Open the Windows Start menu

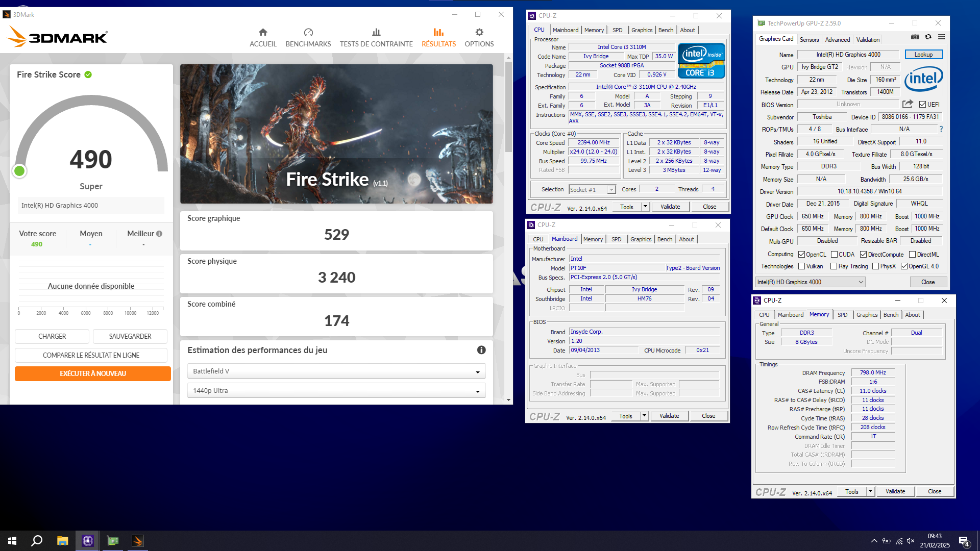[12, 541]
